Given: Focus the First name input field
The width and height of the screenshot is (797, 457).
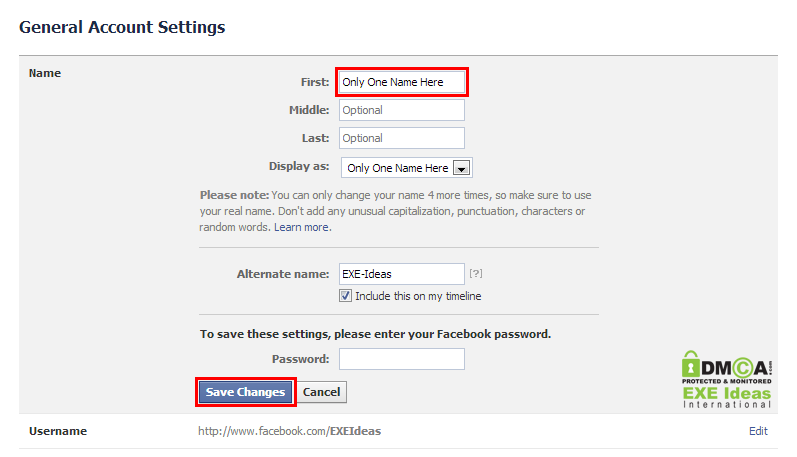Looking at the screenshot, I should tap(402, 82).
